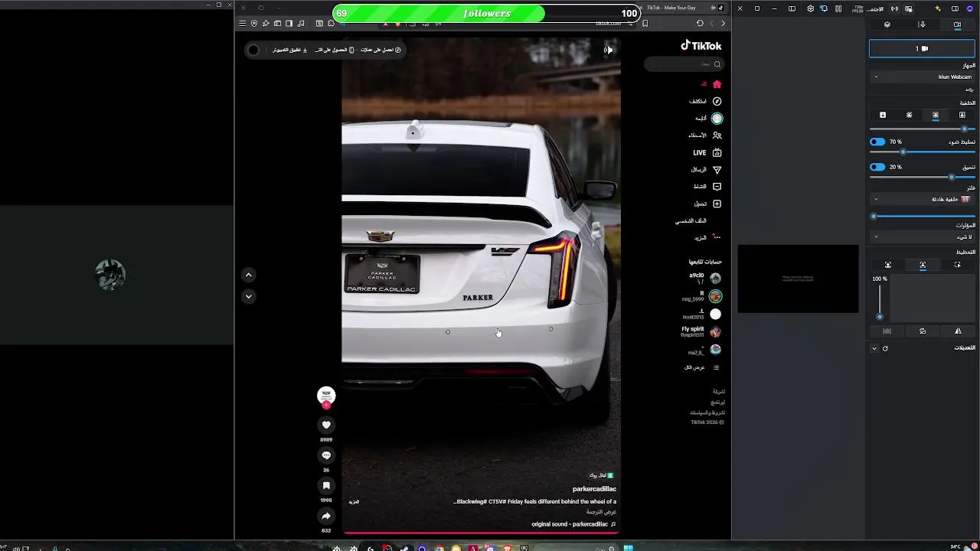The image size is (980, 551).
Task: Bookmark the page in browser toolbar
Action: (x=645, y=24)
